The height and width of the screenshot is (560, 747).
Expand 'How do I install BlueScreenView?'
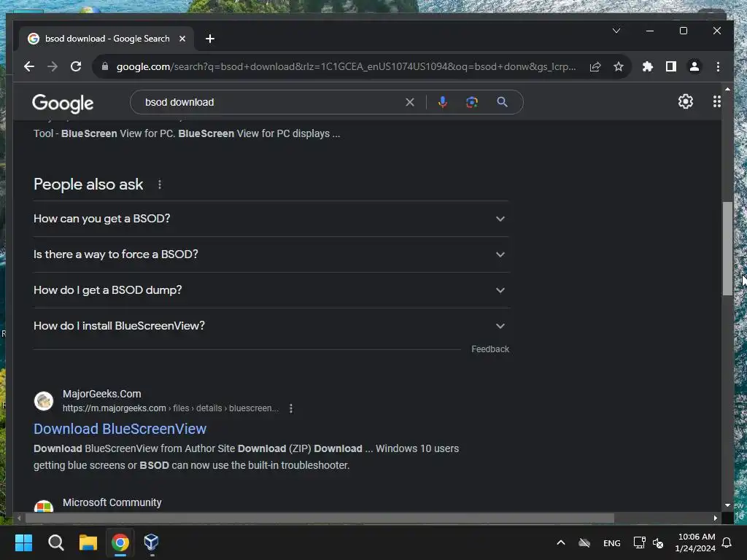[x=271, y=326]
